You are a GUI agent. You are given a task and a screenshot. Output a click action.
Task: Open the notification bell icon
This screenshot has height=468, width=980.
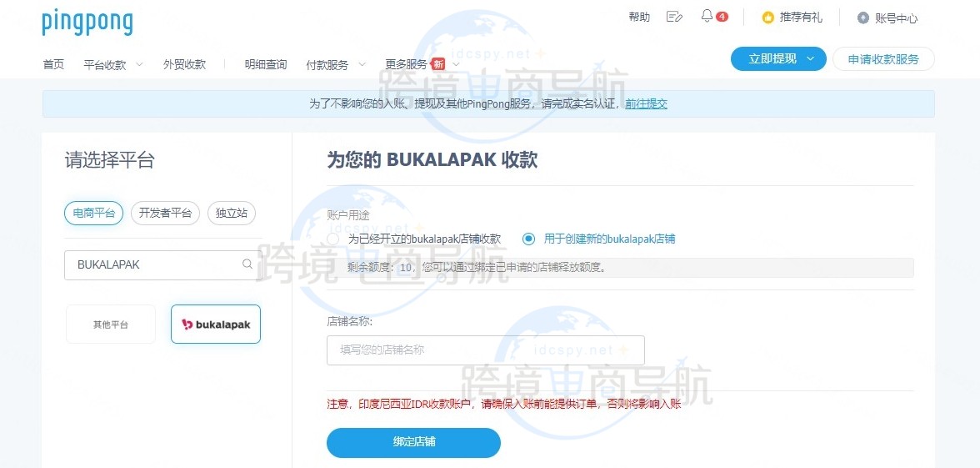point(707,17)
